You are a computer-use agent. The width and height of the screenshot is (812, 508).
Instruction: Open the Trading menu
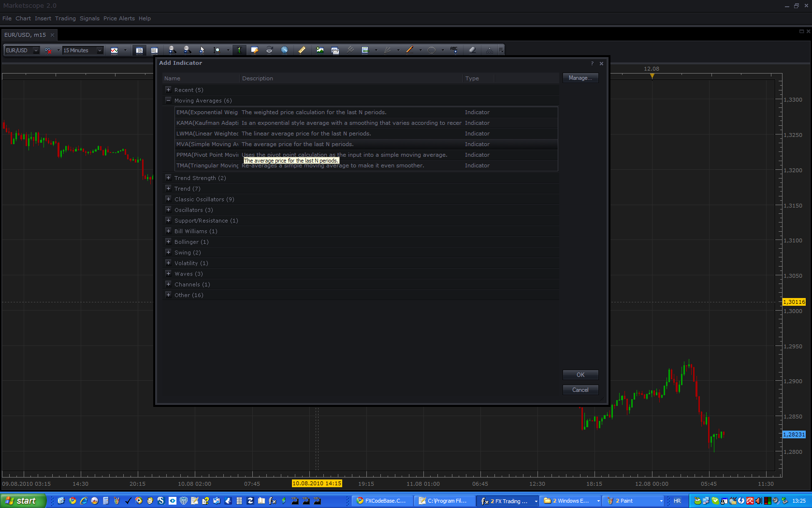pyautogui.click(x=65, y=18)
